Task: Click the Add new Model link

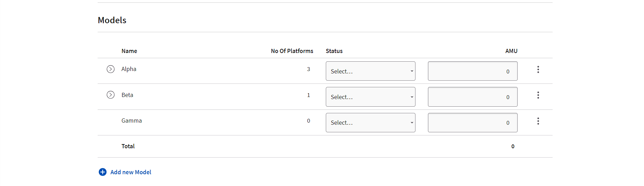Action: (131, 172)
